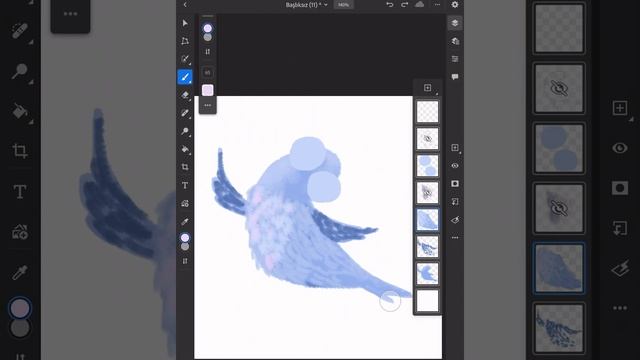640x360 pixels.
Task: Open the header three-dots more menu
Action: click(437, 4)
